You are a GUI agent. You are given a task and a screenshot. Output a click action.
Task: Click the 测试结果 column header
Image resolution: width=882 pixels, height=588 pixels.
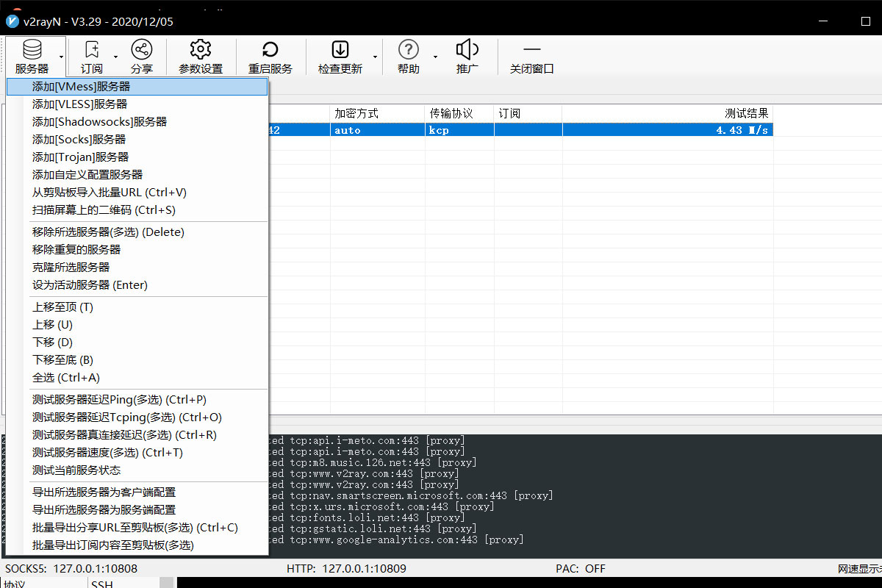(x=667, y=113)
